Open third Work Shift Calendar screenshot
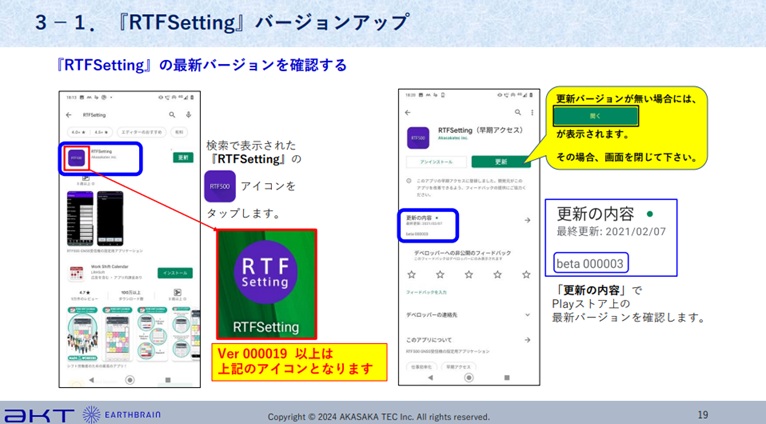 point(152,334)
